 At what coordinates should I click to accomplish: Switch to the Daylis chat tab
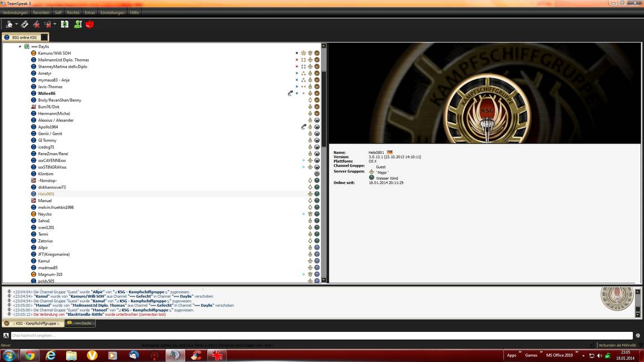(80, 323)
